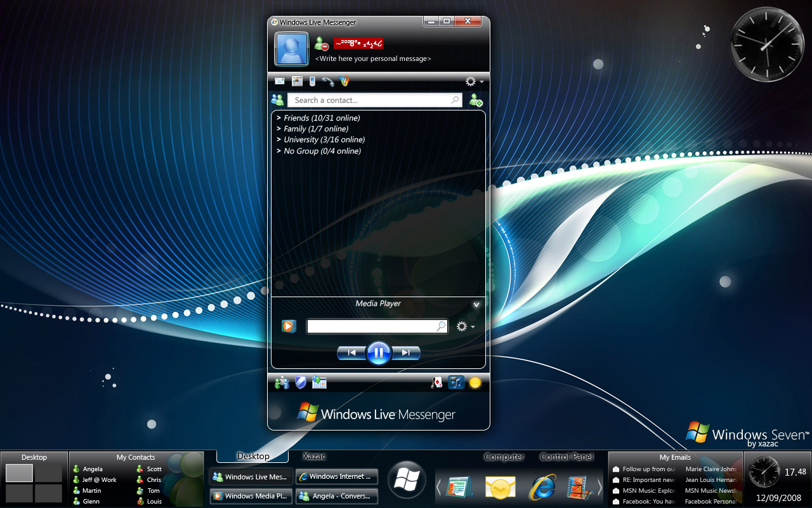Click the mobile phone icon in Messenger toolbar
Viewport: 812px width, 508px height.
[x=312, y=81]
